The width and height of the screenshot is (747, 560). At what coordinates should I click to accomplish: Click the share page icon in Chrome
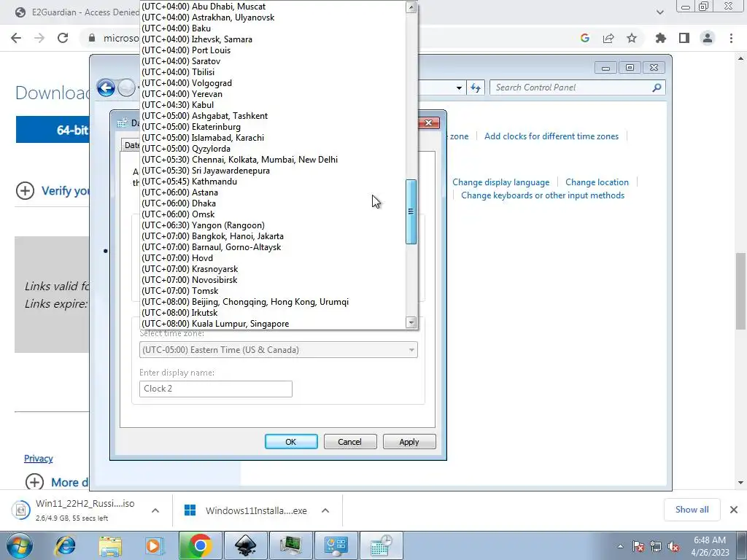click(x=608, y=38)
